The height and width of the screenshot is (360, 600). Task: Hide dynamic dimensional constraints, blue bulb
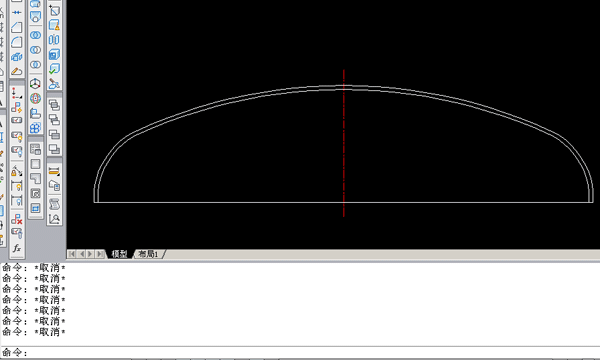pos(16,200)
